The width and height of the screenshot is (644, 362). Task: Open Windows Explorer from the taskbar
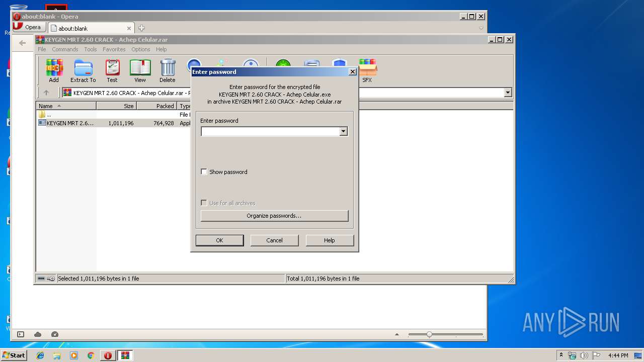(x=57, y=355)
